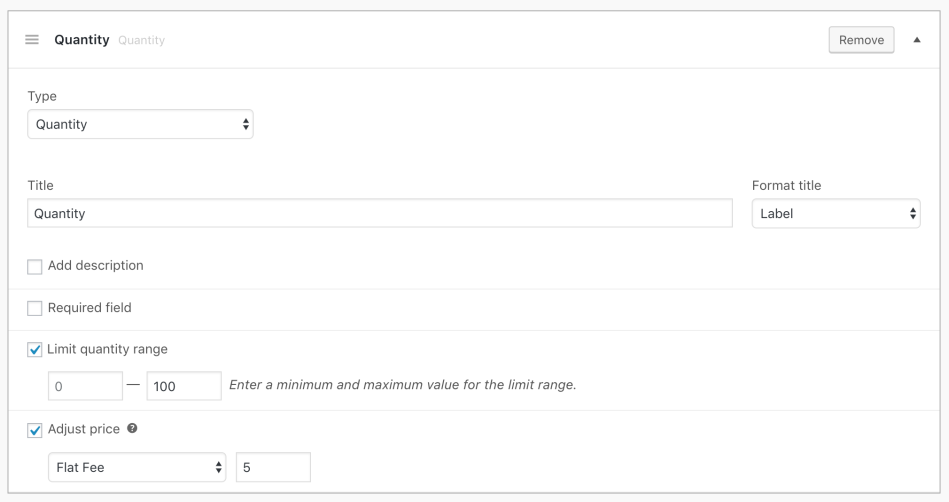
Task: Click the drag handle icon beside Quantity
Action: coord(32,40)
